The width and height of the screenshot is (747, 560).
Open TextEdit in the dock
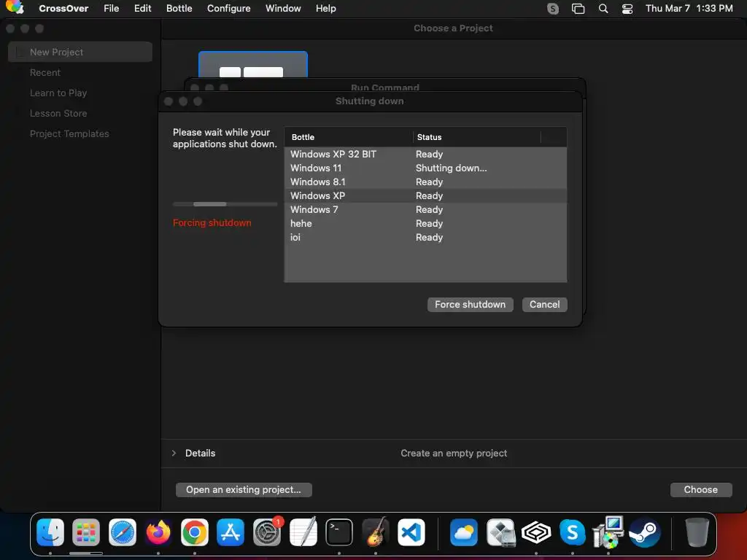(x=303, y=532)
